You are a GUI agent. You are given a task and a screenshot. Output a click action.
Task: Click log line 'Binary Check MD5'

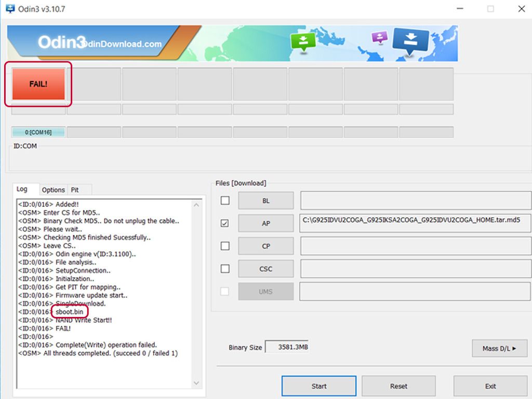pos(73,221)
